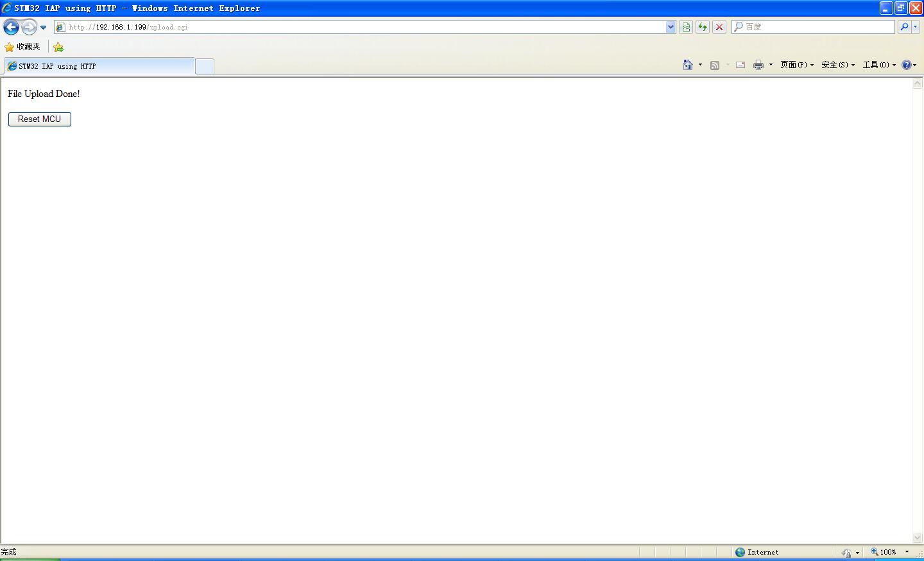The width and height of the screenshot is (924, 561).
Task: Open a new blank tab
Action: (205, 66)
